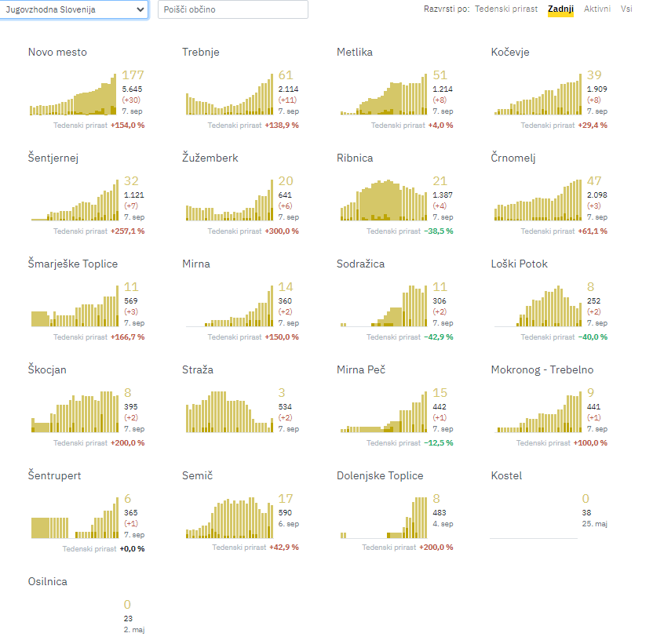Click the Mokronog - Trebelno bar chart

tap(538, 412)
